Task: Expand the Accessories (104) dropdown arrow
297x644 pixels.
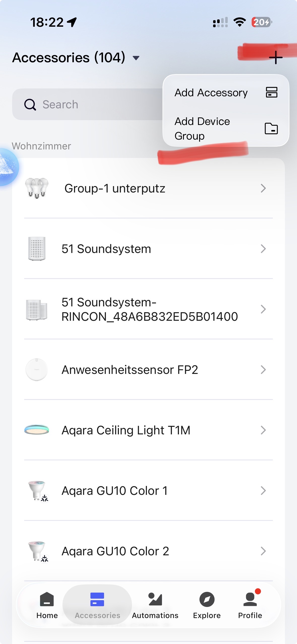Action: tap(136, 58)
